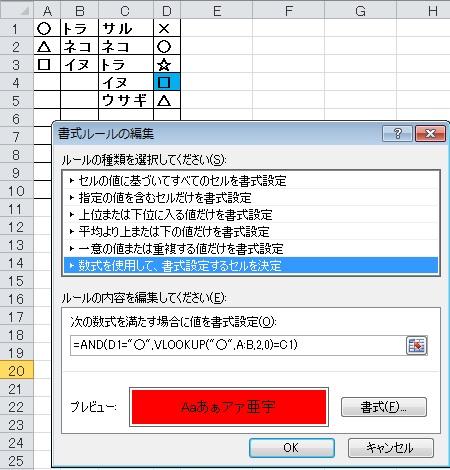
Task: Click the blue highlighted cell D4 with □
Action: [167, 82]
